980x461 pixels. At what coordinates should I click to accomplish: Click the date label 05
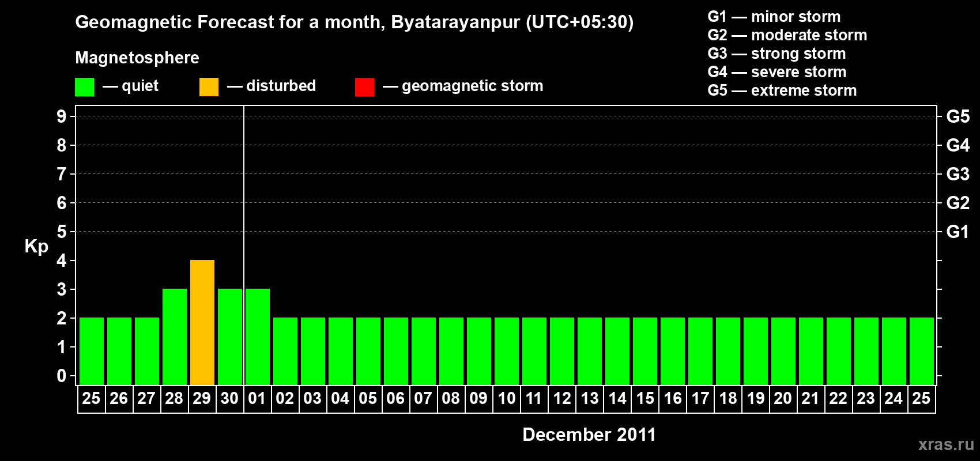[368, 399]
